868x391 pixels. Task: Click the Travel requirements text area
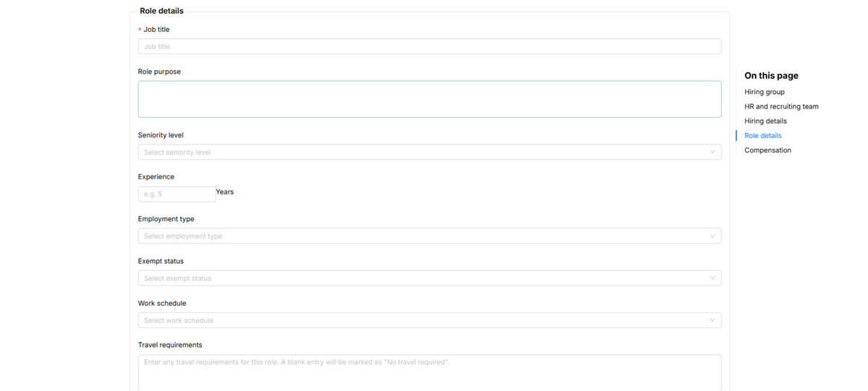click(430, 372)
